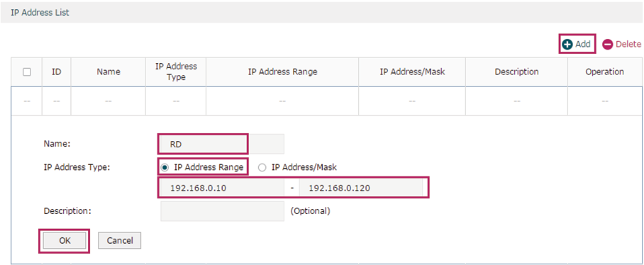The image size is (644, 265).
Task: Click the Name column header
Action: click(x=109, y=72)
